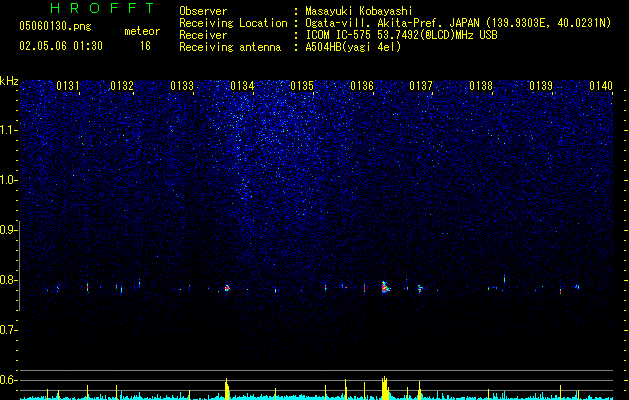Select the 0.9 frequency axis label
This screenshot has width=629, height=400.
coord(7,230)
